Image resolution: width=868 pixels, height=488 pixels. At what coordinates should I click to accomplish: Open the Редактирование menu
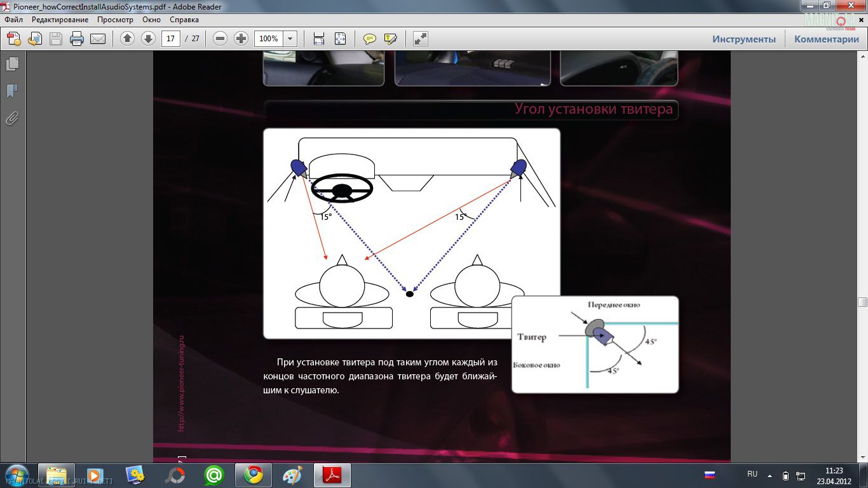[x=60, y=20]
